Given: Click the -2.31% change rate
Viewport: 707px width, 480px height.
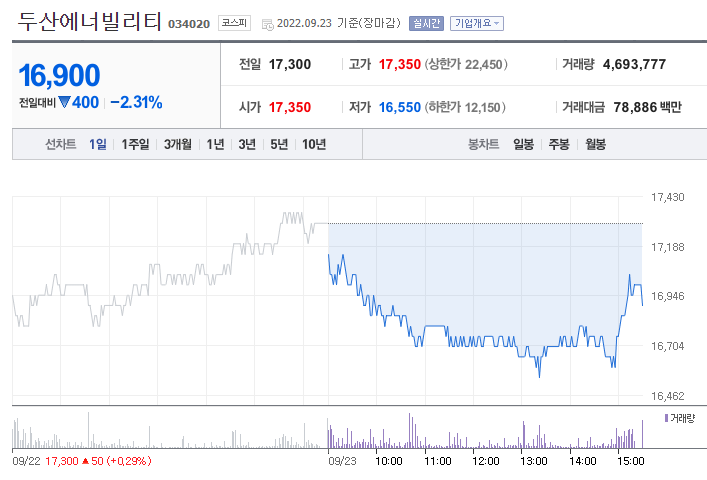Looking at the screenshot, I should click(x=136, y=102).
